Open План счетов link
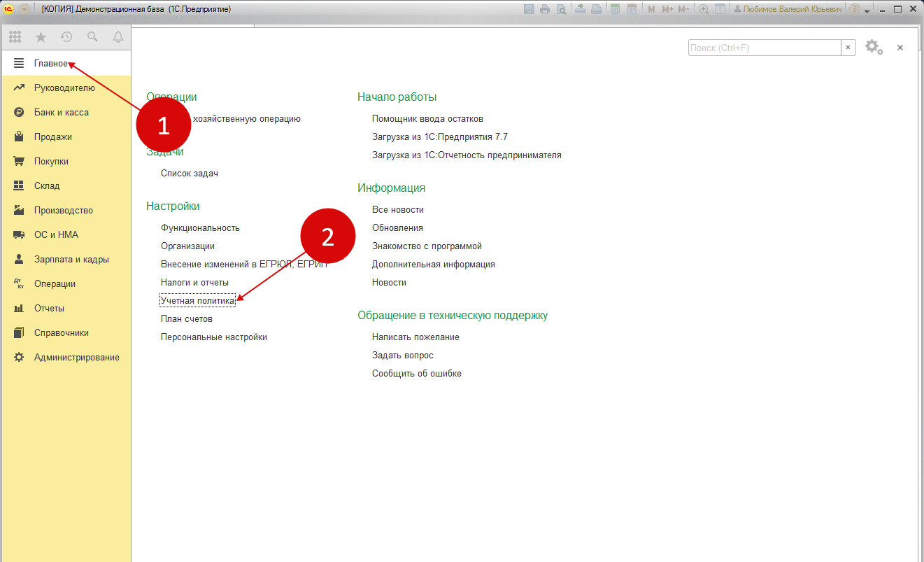The height and width of the screenshot is (562, 924). [x=187, y=318]
